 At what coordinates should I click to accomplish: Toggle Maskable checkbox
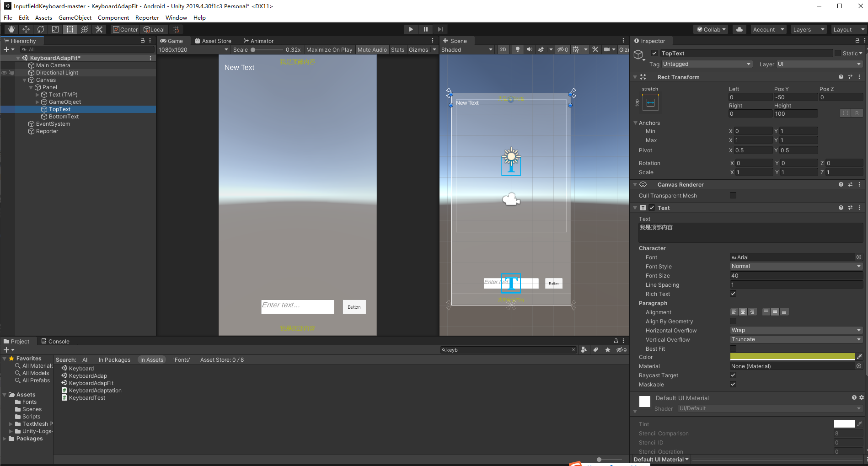pyautogui.click(x=733, y=384)
